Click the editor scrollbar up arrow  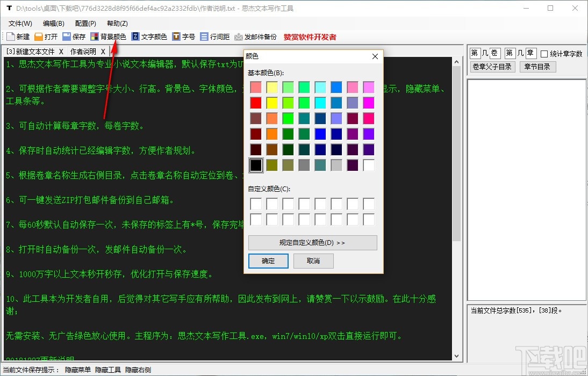point(456,62)
